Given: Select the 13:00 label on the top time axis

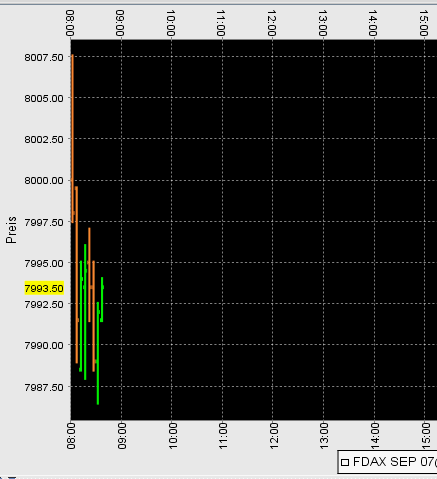Looking at the screenshot, I should tap(322, 23).
